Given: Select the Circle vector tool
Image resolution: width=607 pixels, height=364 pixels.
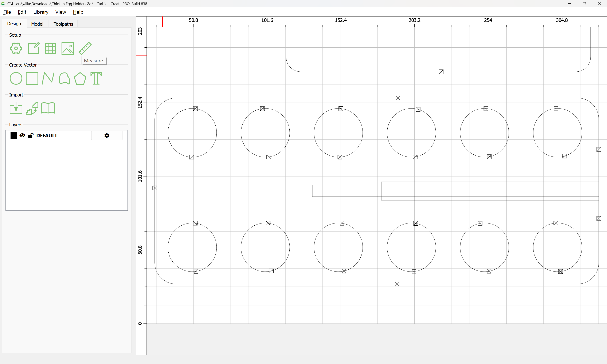Looking at the screenshot, I should (x=16, y=79).
